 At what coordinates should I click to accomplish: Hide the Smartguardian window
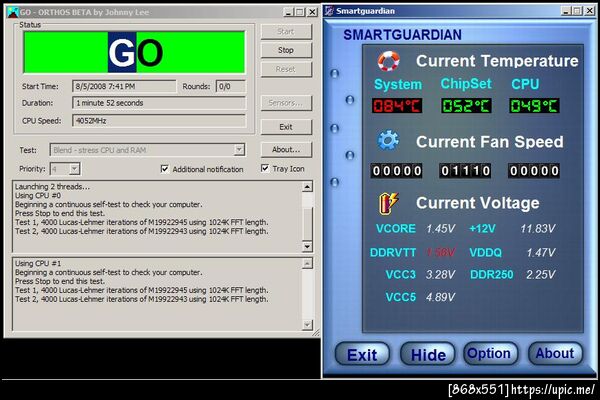pyautogui.click(x=428, y=354)
